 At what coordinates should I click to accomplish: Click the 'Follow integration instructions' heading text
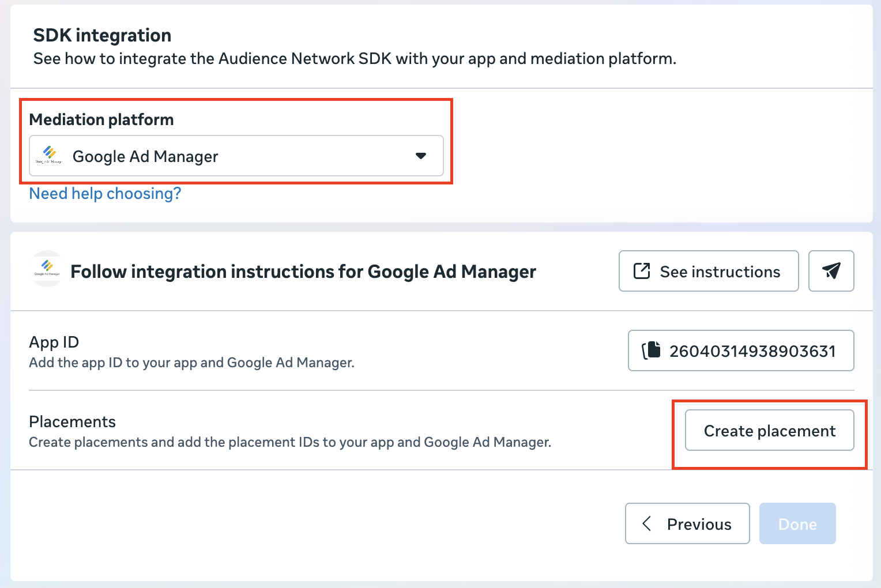303,272
